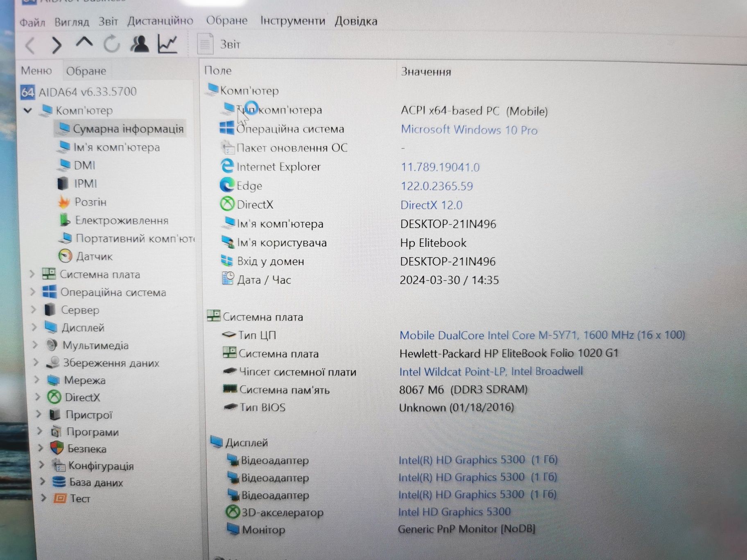Open the Mobile DualCore Intel Core M-5Y71 link
Image resolution: width=747 pixels, height=560 pixels.
point(542,335)
